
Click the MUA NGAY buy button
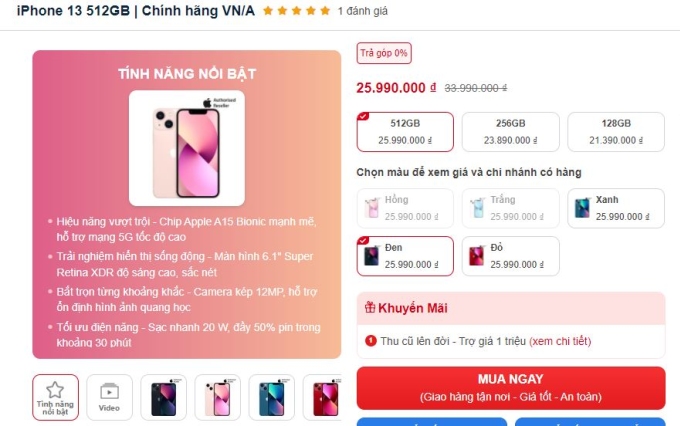(x=511, y=388)
